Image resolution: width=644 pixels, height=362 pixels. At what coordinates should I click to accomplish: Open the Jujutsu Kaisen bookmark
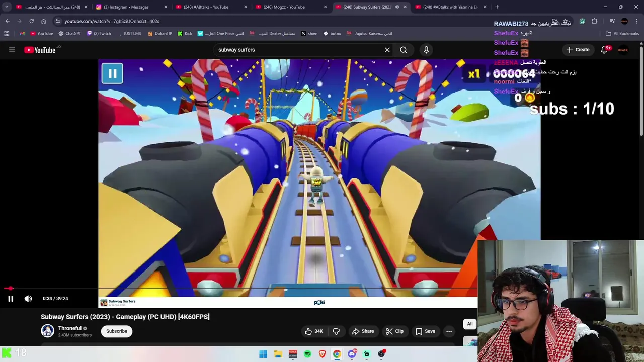tap(370, 34)
